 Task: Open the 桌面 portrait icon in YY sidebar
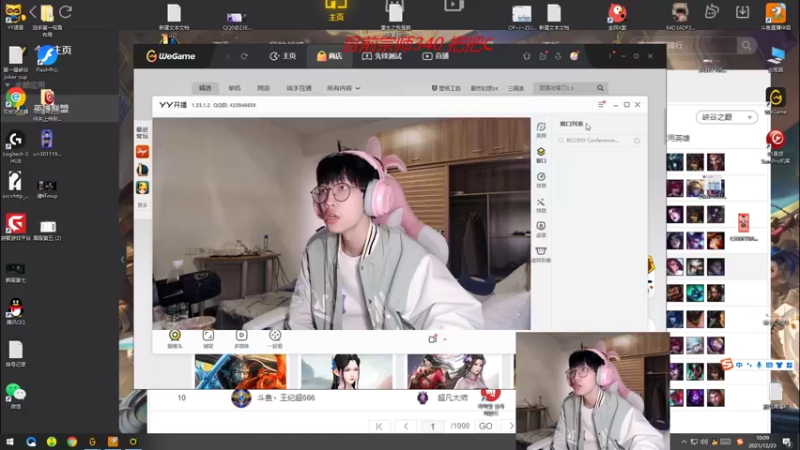point(541,230)
